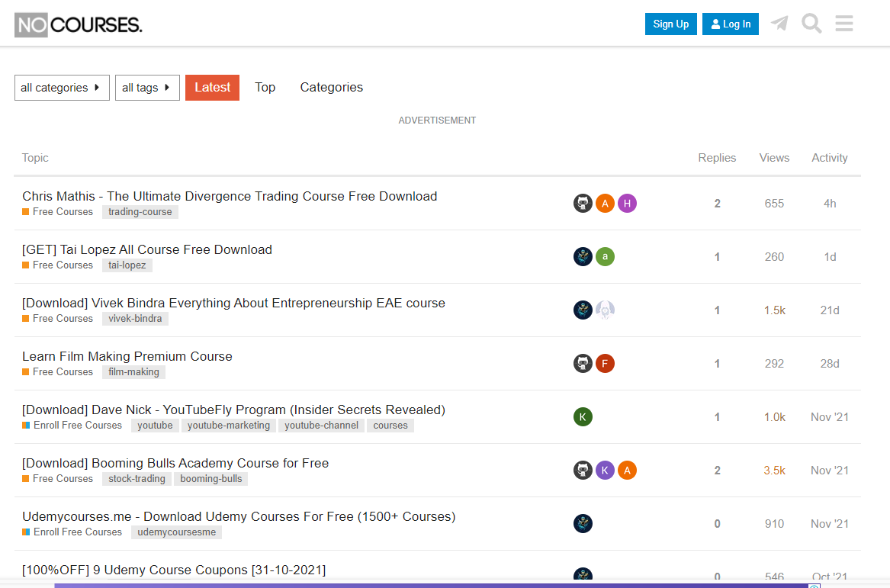Screen dimensions: 890x588
Task: Click orange 'A' avatar on Chris Mathis topic
Action: [605, 203]
